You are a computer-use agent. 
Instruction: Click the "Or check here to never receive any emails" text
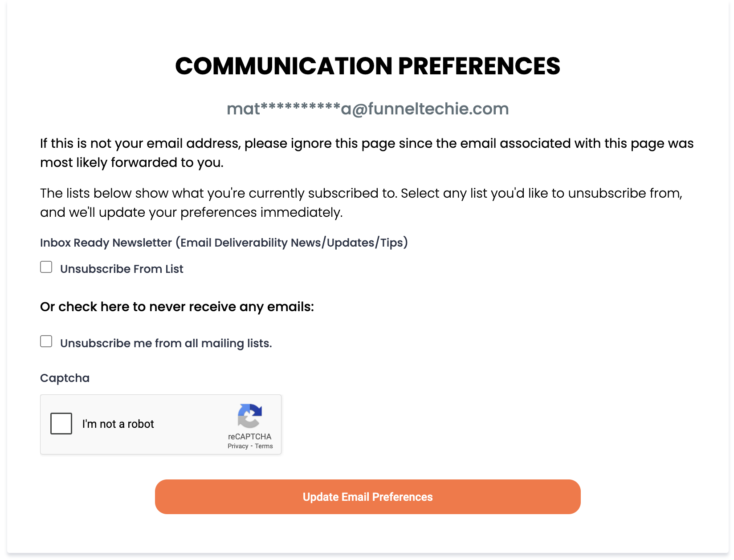[x=177, y=306]
